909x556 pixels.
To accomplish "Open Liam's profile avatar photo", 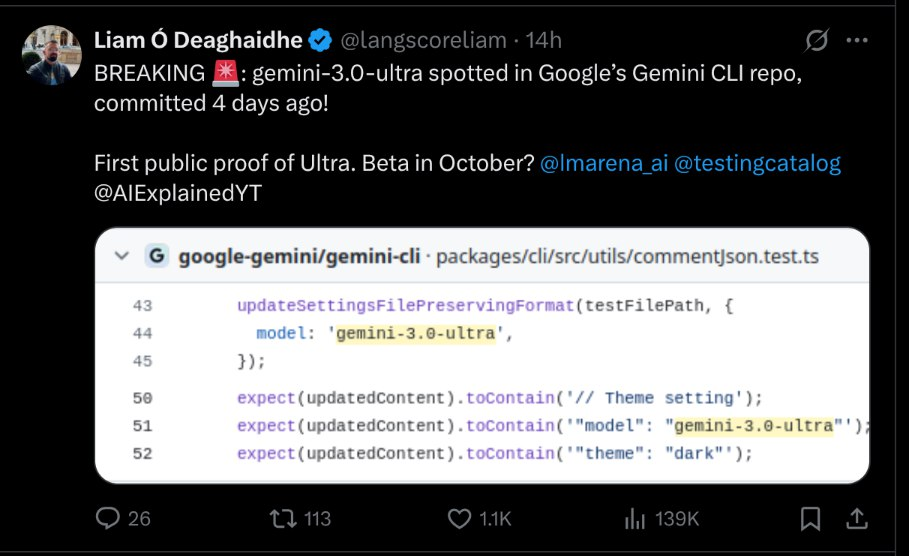I will coord(52,55).
